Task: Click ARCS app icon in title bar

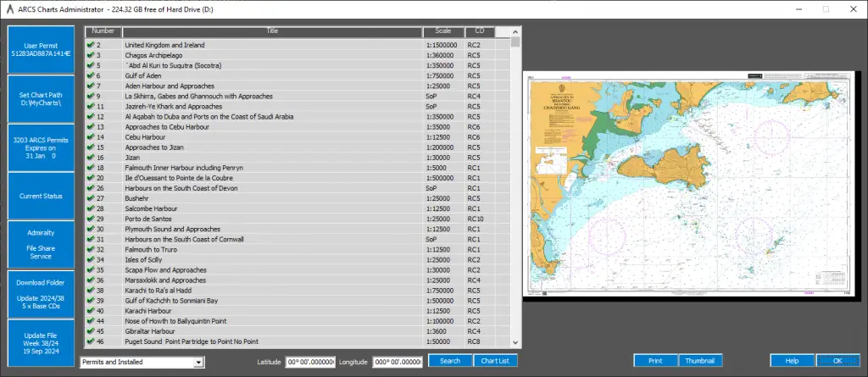Action: click(x=8, y=8)
